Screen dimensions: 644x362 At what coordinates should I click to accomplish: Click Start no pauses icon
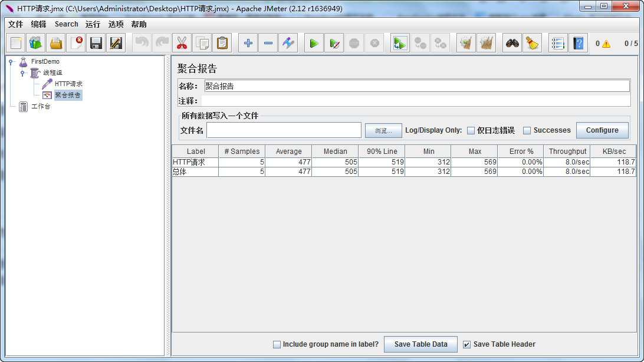point(334,43)
